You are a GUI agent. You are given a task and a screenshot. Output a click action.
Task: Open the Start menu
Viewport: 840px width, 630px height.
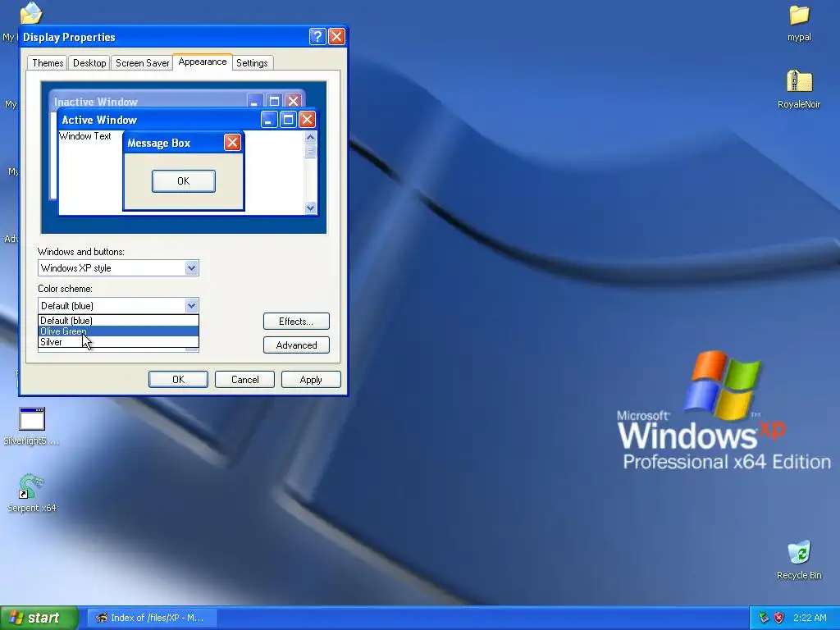39,618
